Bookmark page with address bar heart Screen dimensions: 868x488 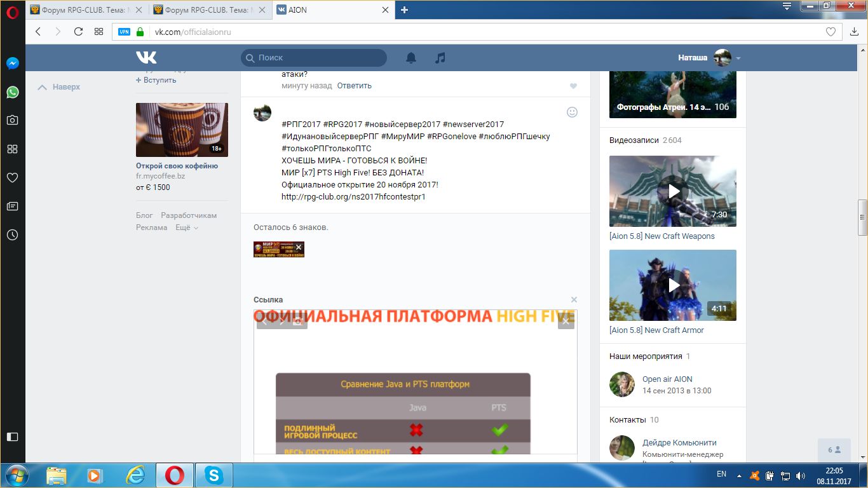coord(831,31)
